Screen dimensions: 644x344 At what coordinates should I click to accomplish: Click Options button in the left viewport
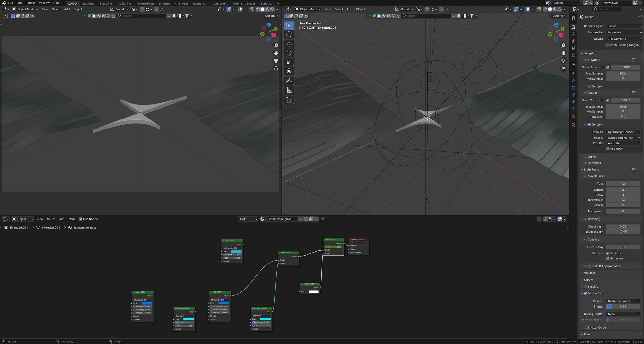click(271, 16)
